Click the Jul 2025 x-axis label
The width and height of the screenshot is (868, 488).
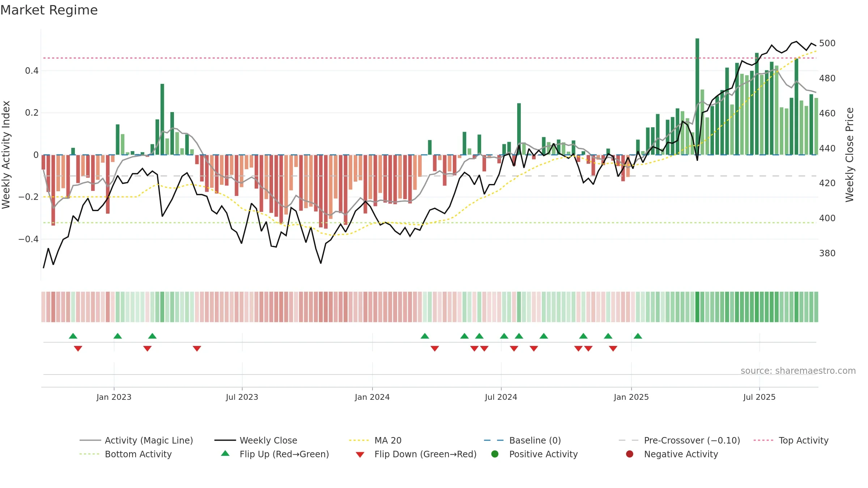759,397
